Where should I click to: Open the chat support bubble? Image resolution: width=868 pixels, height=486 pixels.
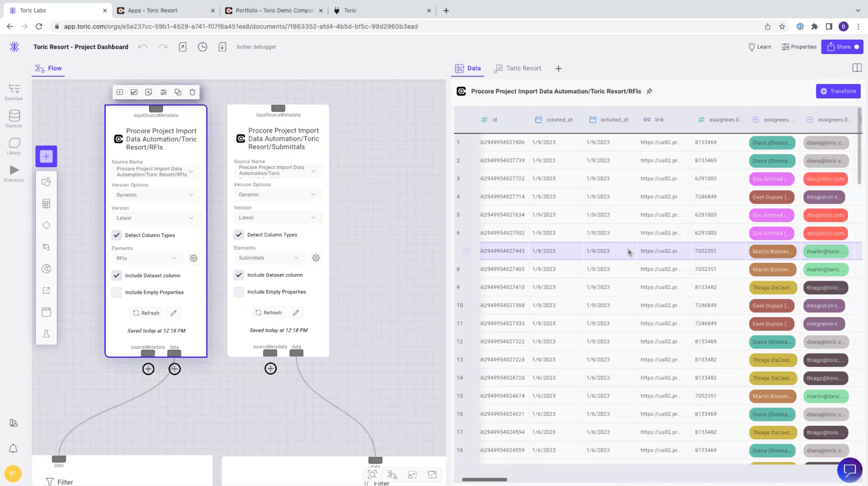coord(850,470)
